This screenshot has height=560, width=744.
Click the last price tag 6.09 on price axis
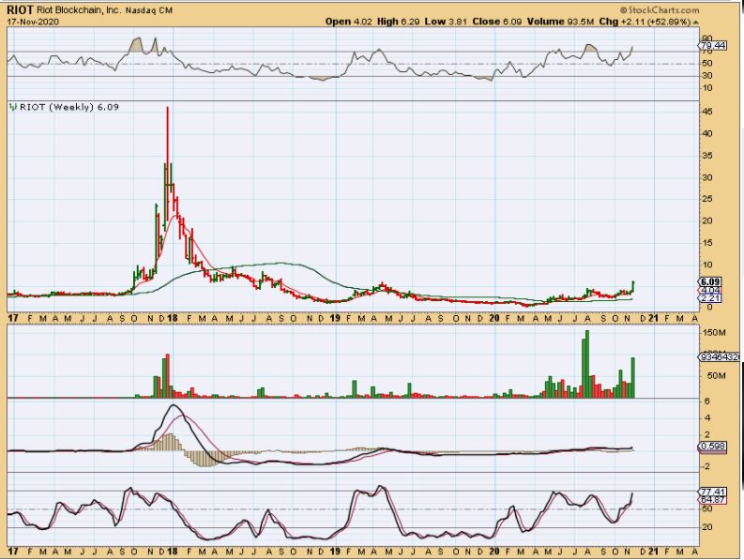pos(712,281)
